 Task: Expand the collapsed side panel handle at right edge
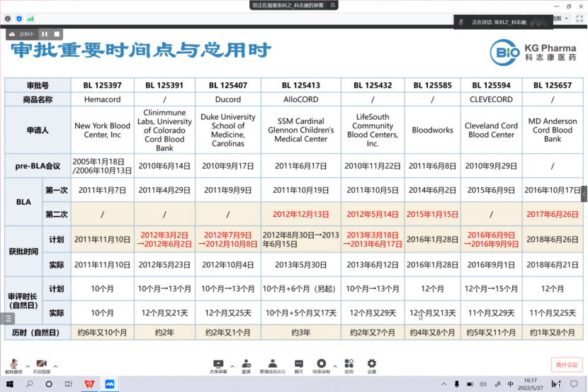click(x=584, y=194)
